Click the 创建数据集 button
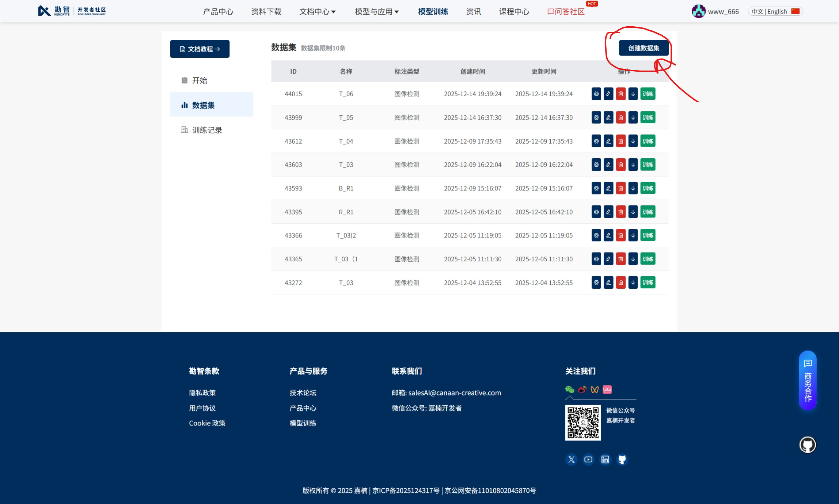 (x=644, y=48)
